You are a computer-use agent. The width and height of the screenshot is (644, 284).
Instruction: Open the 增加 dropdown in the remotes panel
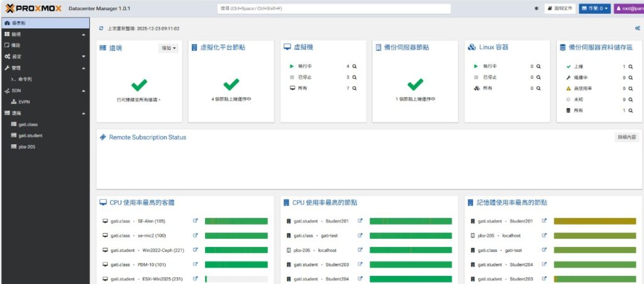[169, 48]
